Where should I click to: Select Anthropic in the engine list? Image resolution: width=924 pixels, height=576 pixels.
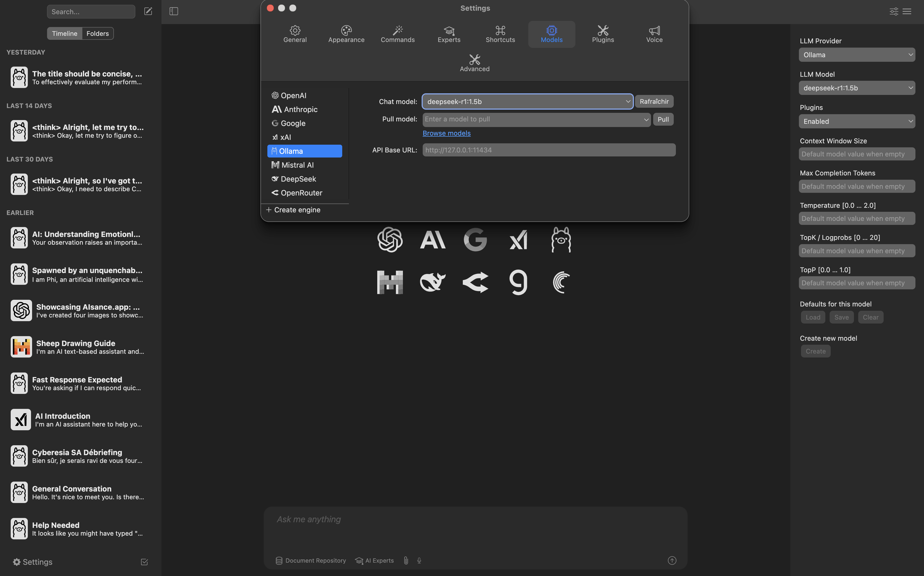[x=301, y=109]
